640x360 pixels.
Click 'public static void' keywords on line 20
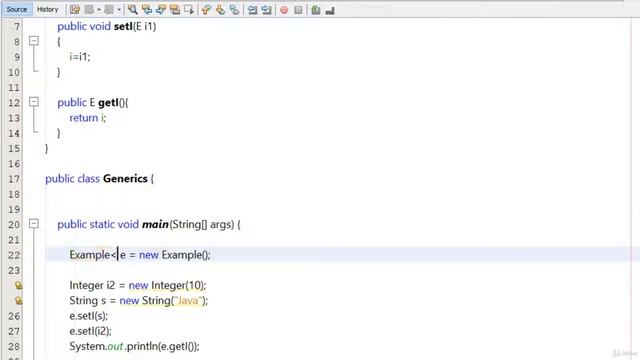point(98,224)
